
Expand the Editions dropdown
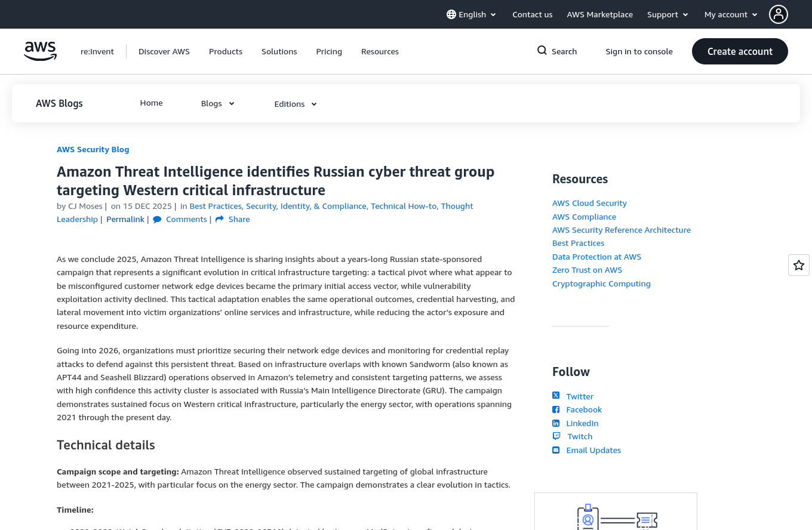pos(295,104)
